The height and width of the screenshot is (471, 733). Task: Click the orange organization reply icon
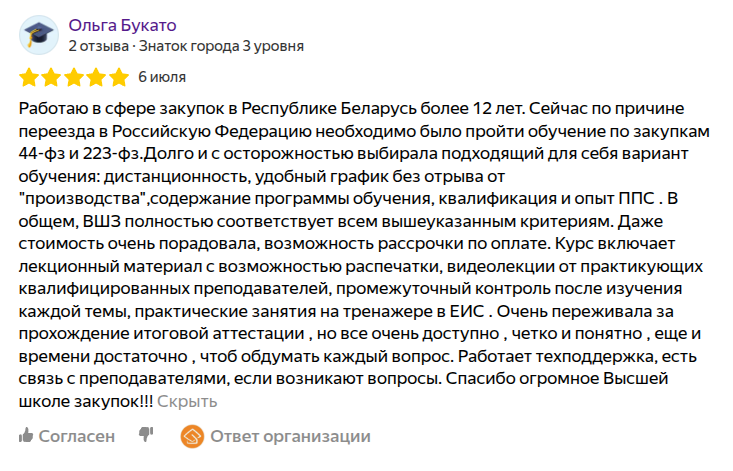tap(191, 436)
